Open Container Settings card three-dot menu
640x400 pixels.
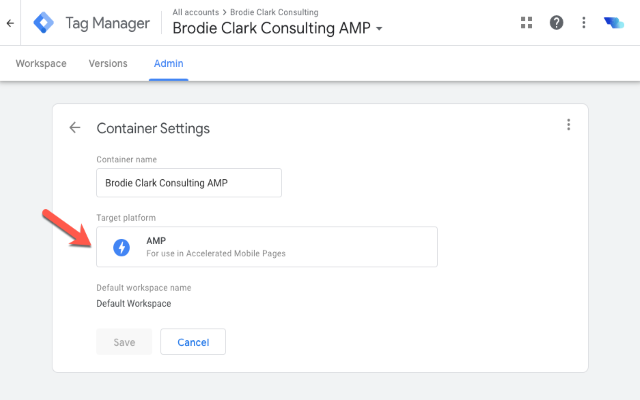[568, 125]
